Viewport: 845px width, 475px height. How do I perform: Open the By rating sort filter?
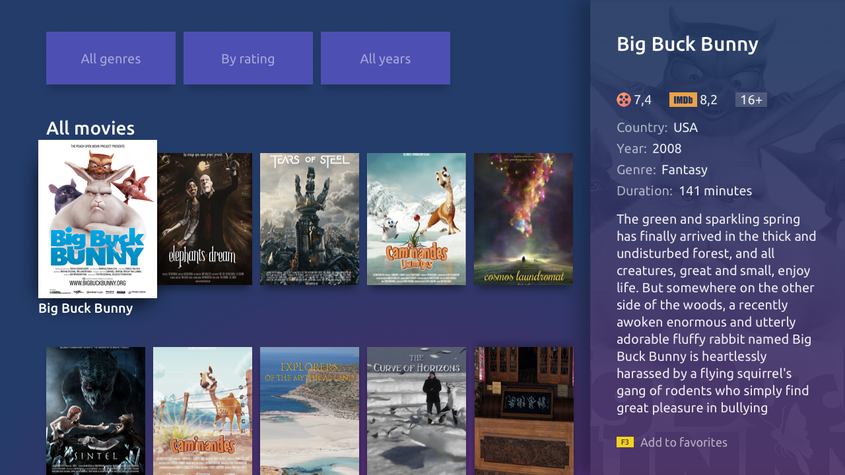[248, 58]
